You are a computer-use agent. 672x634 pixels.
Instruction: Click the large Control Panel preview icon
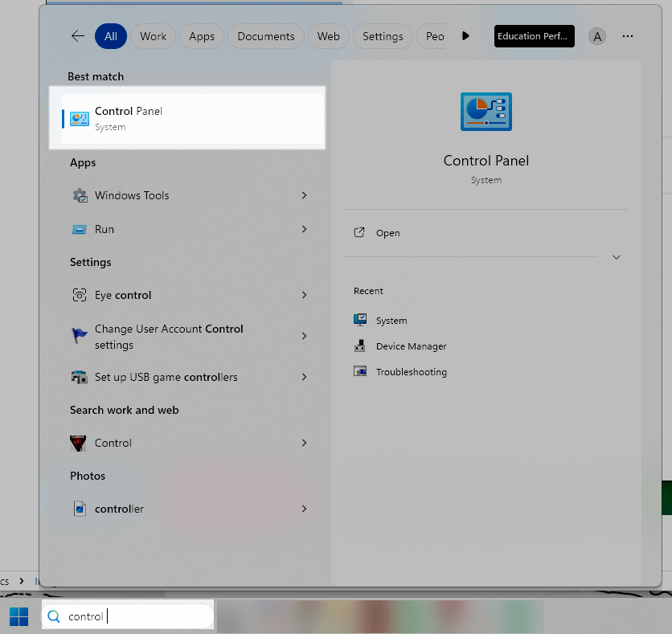point(486,112)
